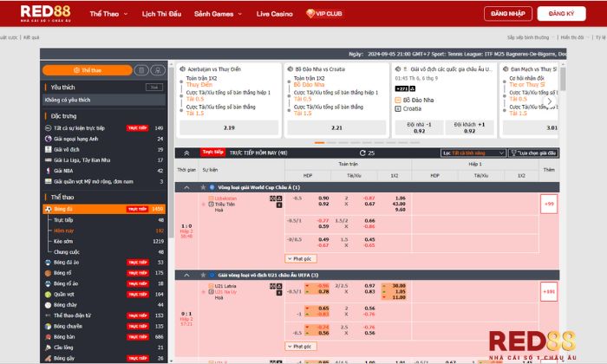Image resolution: width=607 pixels, height=364 pixels.
Task: Click the soccer icon on Azerbaijan vs Thụy Điển card
Action: tap(182, 68)
